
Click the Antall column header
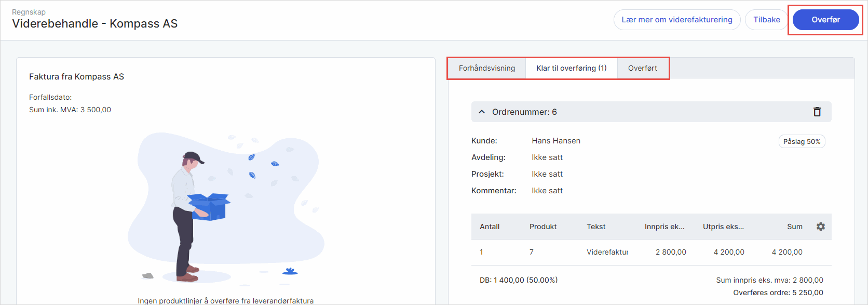click(489, 227)
